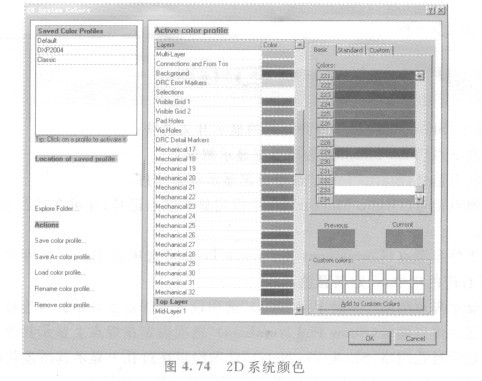
Task: Switch to the Standard color tab
Action: (x=350, y=50)
